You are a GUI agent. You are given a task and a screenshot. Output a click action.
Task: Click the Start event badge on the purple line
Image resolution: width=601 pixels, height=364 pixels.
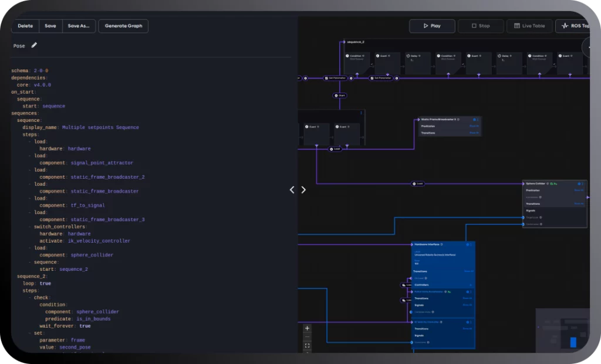coord(339,95)
